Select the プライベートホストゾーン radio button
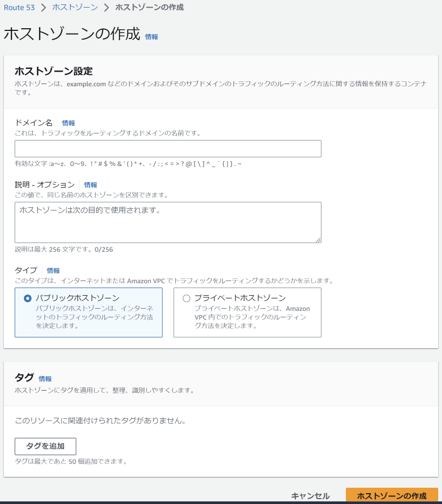The width and height of the screenshot is (442, 504). tap(187, 298)
